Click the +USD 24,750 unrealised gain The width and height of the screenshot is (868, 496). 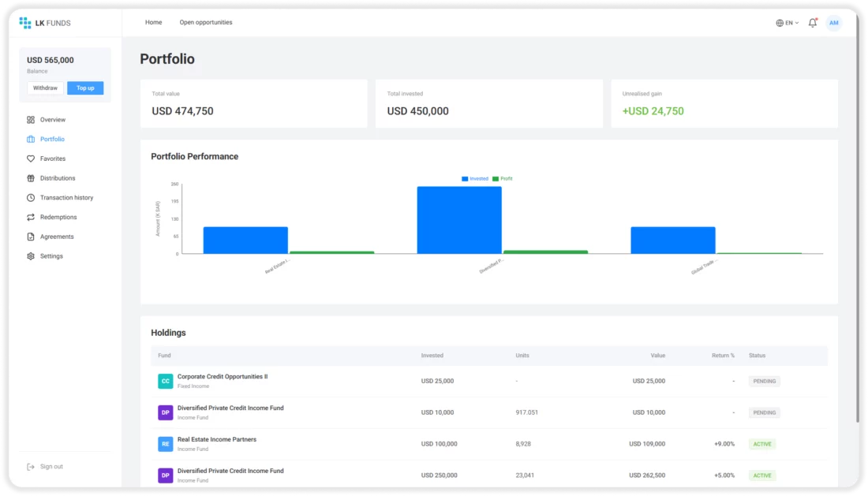click(653, 111)
